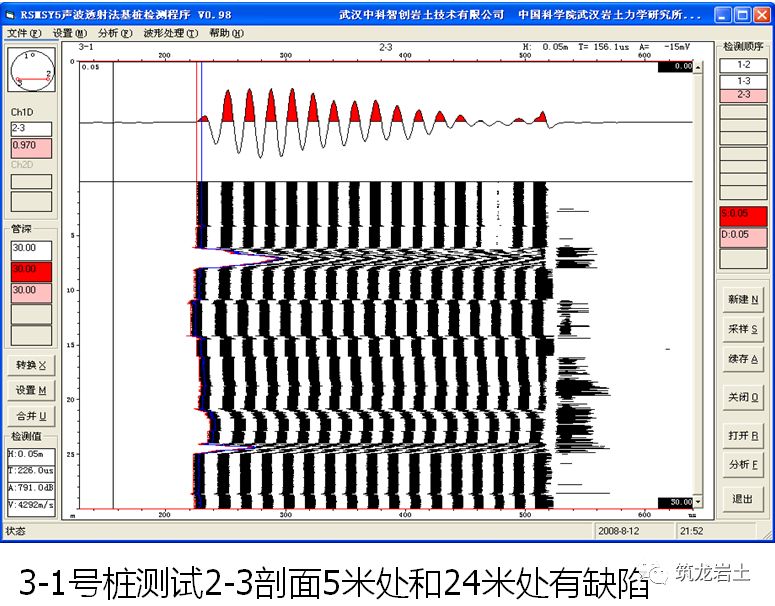Click the scroll up arrow of waveform scrollbar
Image resolution: width=775 pixels, height=606 pixels.
coord(697,67)
